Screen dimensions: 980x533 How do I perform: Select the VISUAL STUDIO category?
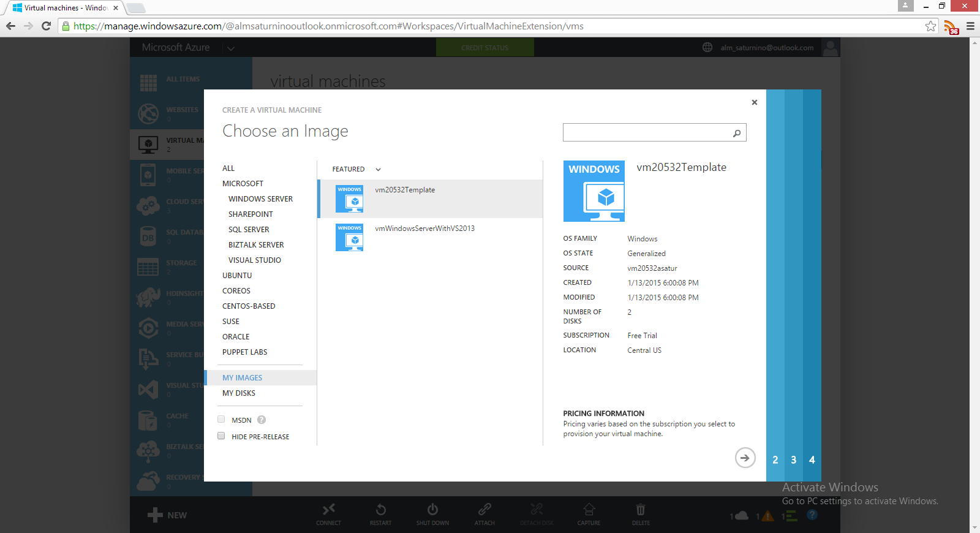(x=255, y=260)
